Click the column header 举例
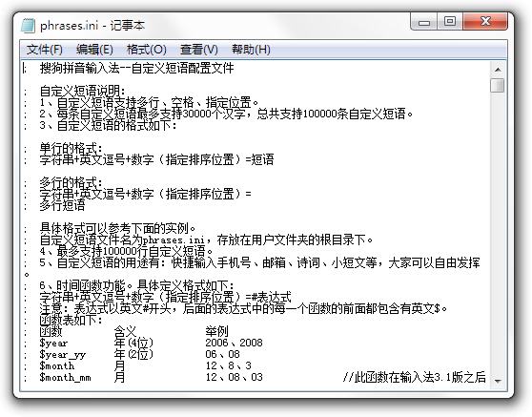Viewport: 532px width, 417px height. [x=216, y=331]
